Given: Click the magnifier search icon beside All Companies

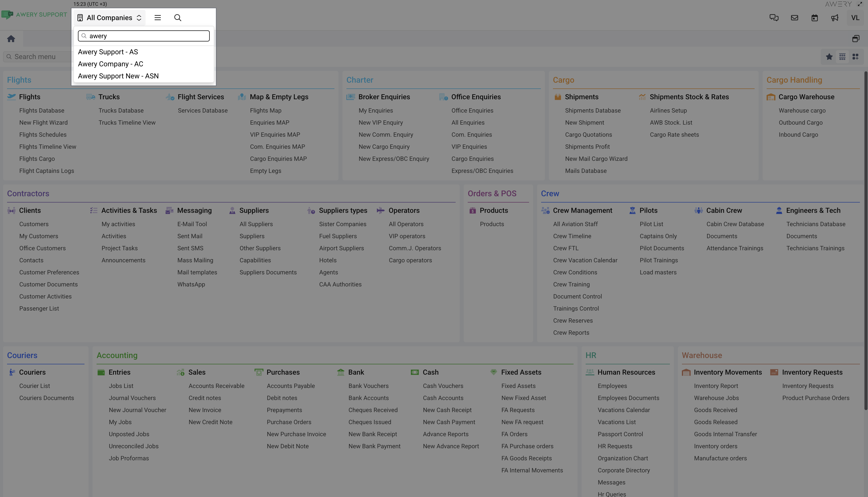Looking at the screenshot, I should (x=178, y=18).
